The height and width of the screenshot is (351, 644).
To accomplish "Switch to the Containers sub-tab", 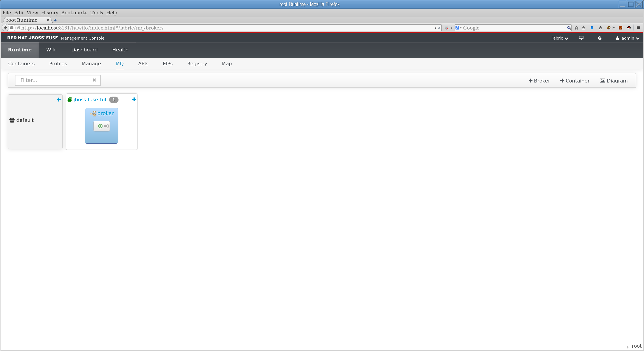I will coord(21,63).
